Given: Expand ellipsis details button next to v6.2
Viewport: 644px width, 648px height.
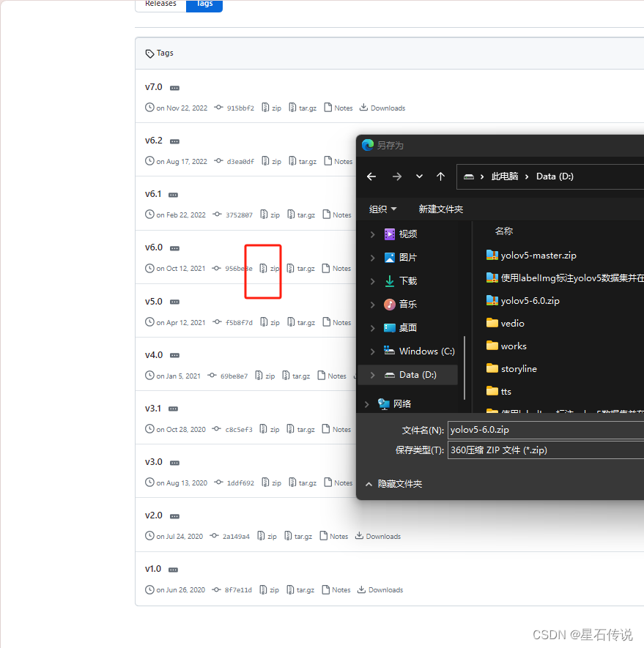Looking at the screenshot, I should 174,141.
